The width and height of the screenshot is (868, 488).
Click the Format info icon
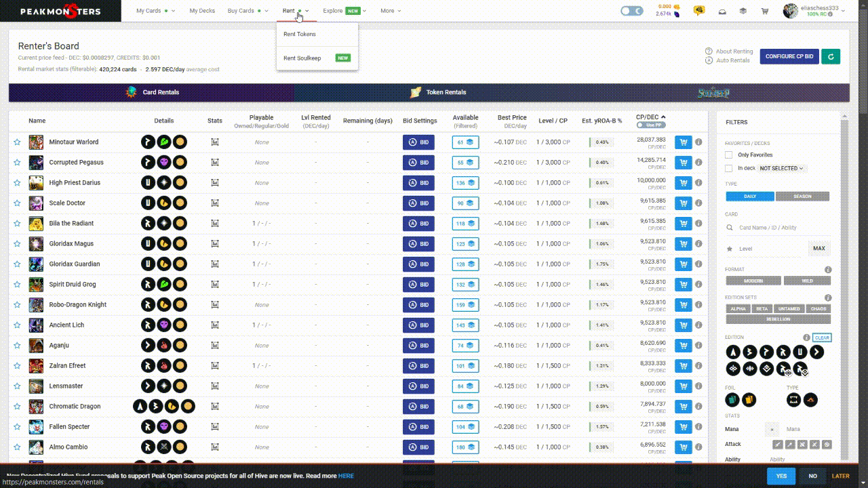coord(828,270)
